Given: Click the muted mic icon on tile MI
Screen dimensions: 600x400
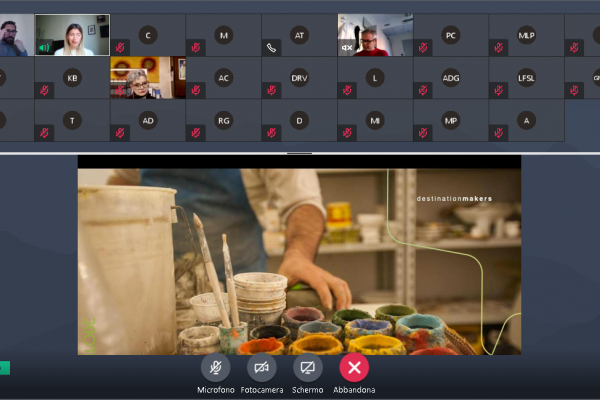Looking at the screenshot, I should [347, 133].
